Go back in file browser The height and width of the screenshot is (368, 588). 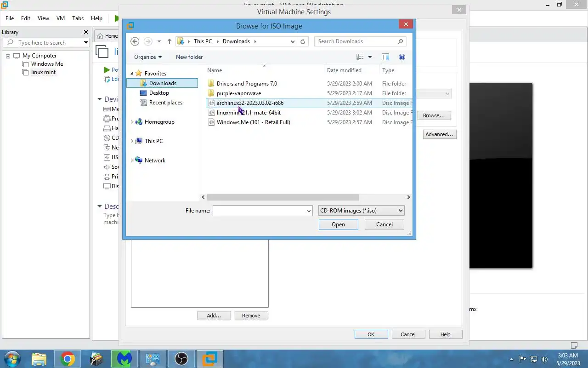pyautogui.click(x=135, y=41)
